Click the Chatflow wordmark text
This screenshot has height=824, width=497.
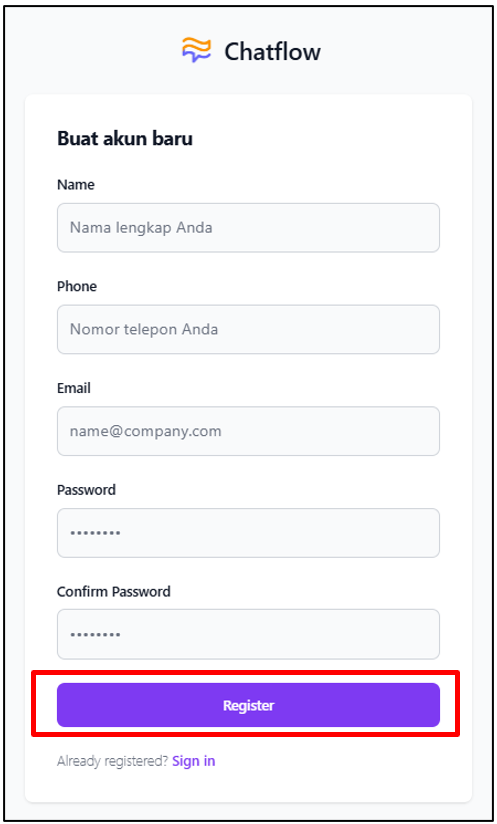click(x=272, y=52)
